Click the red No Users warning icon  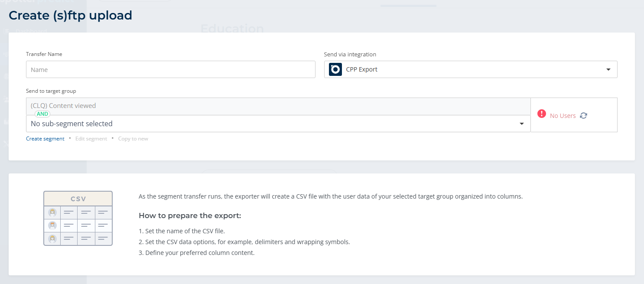[542, 114]
